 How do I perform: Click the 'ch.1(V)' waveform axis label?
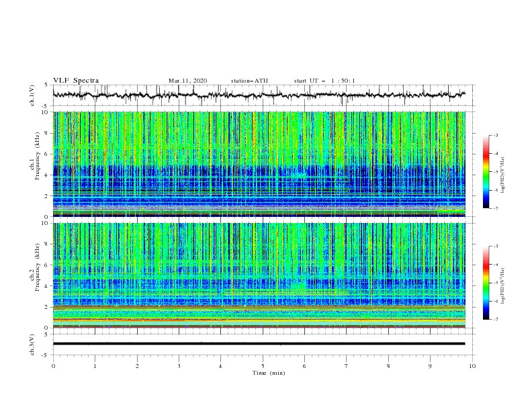[x=32, y=95]
